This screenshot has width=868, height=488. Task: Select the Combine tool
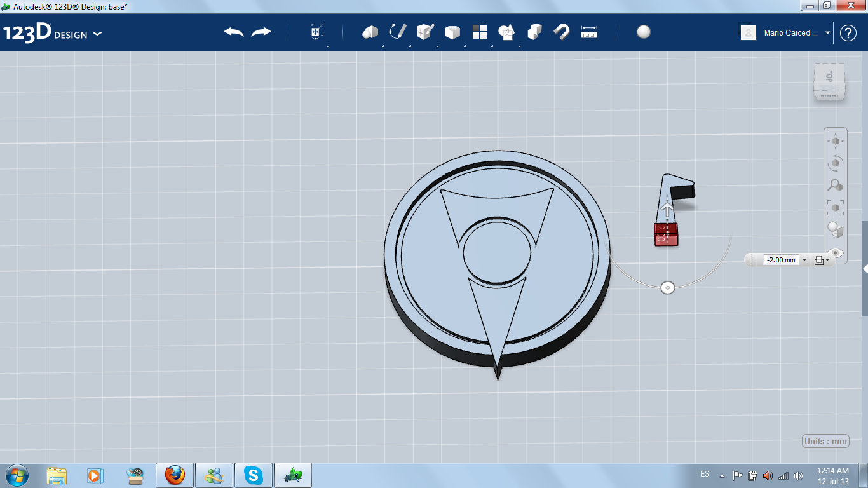534,32
